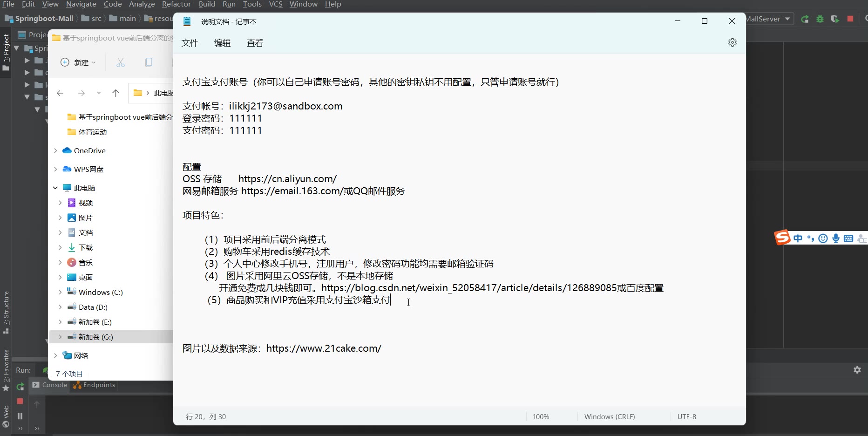Viewport: 868px width, 436px height.
Task: Rerun the app from the Run panel side icon
Action: click(x=20, y=387)
